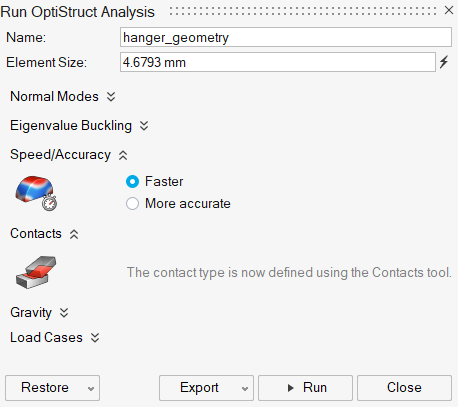
Task: Expand the Eigenvalue Buckling section
Action: coord(144,126)
